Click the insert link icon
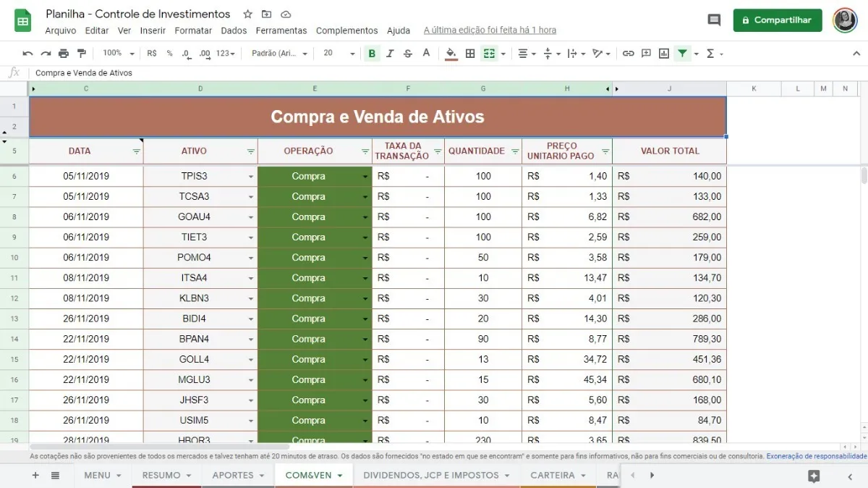 coord(629,54)
